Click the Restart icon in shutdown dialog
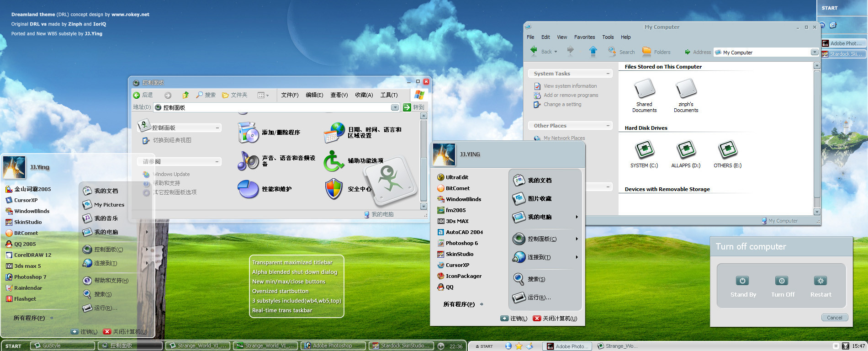868x351 pixels. coord(821,281)
